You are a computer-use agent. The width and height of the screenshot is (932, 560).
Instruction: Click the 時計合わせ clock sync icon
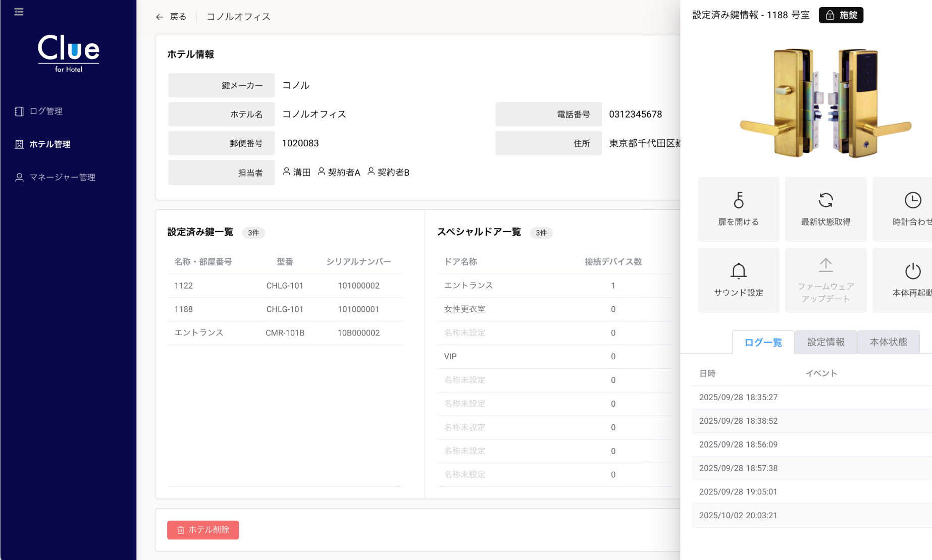(x=912, y=200)
